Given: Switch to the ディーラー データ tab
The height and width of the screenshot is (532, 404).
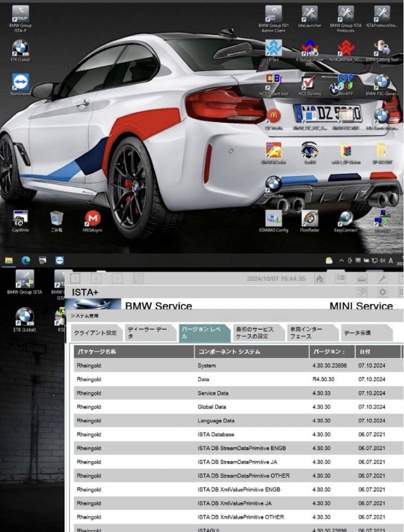Looking at the screenshot, I should coord(150,333).
